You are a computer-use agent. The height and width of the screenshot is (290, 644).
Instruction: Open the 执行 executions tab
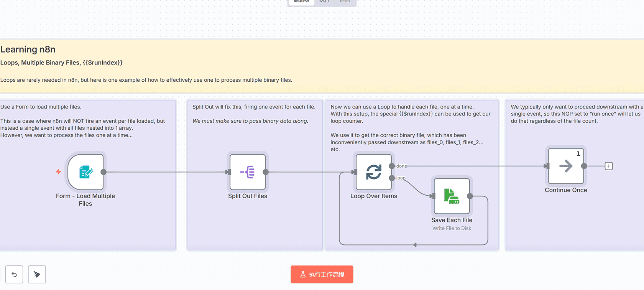click(x=324, y=2)
